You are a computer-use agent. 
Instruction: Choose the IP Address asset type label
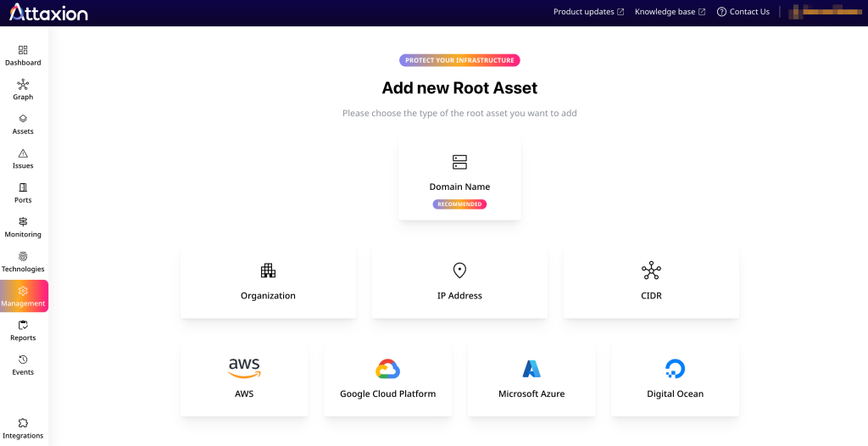(x=459, y=295)
